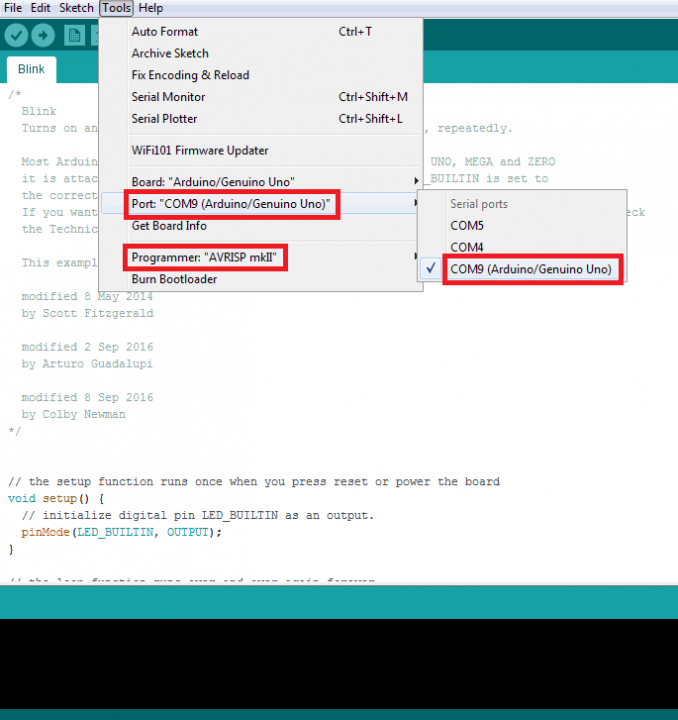Click Get Board Info
678x720 pixels.
(x=261, y=225)
